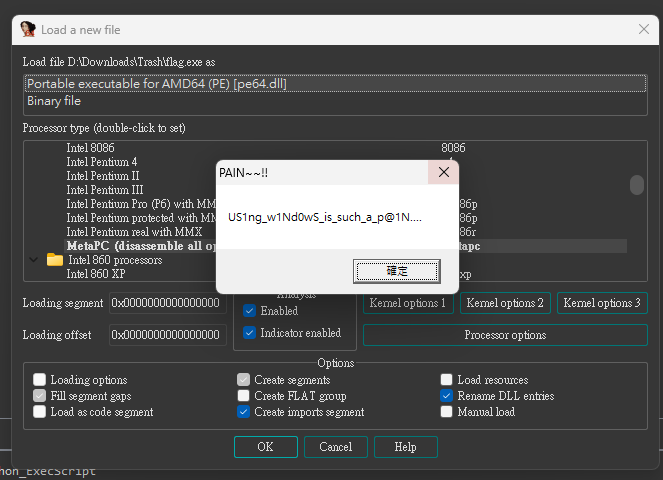Viewport: 663px width, 480px height.
Task: Disable Create imports segment checkbox
Action: (243, 411)
